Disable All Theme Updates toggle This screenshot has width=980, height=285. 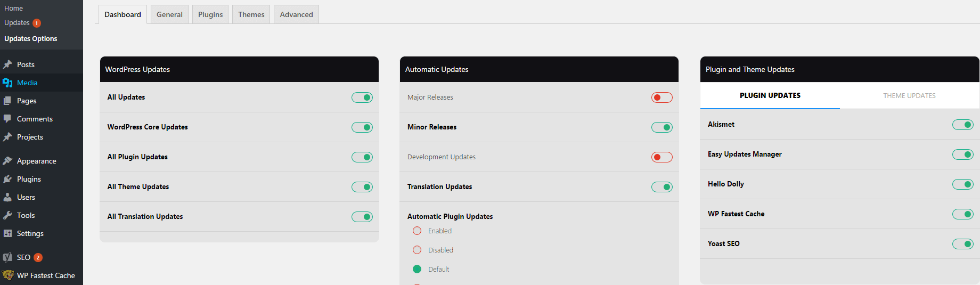pyautogui.click(x=362, y=187)
